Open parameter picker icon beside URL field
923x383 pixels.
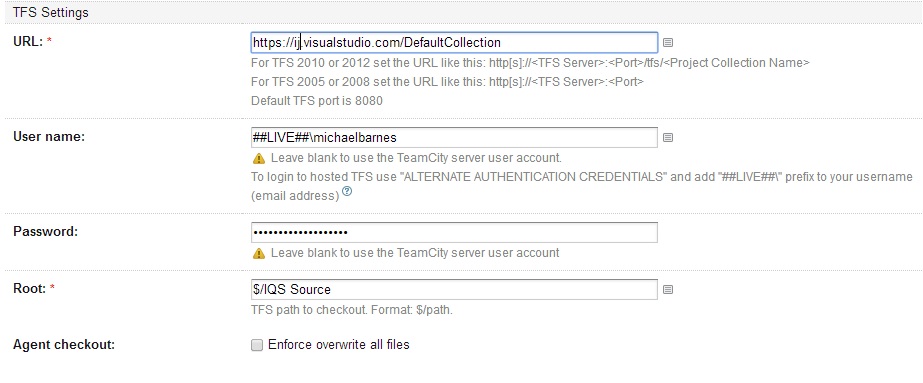point(668,42)
